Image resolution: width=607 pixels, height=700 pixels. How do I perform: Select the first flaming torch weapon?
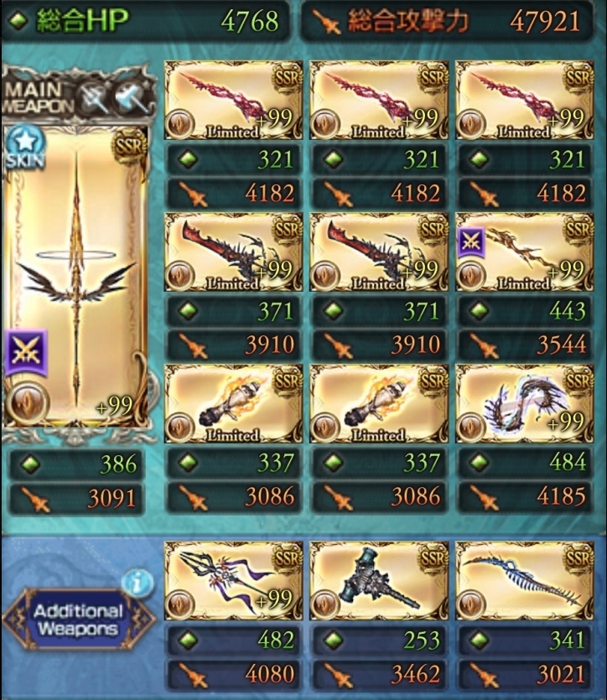(233, 403)
